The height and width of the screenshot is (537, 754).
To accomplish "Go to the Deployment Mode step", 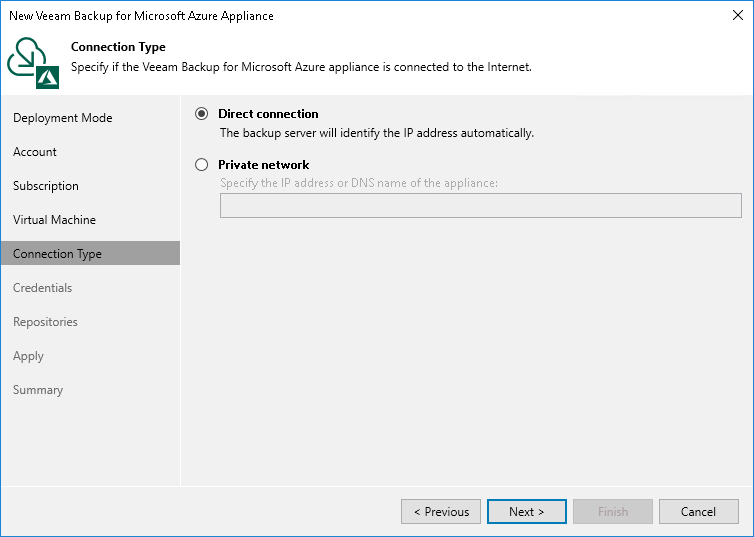I will pyautogui.click(x=63, y=118).
